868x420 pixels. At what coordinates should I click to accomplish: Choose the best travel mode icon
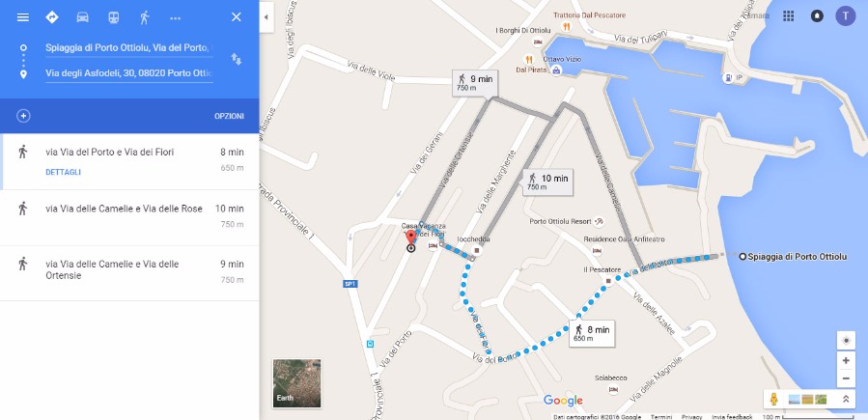pos(51,17)
